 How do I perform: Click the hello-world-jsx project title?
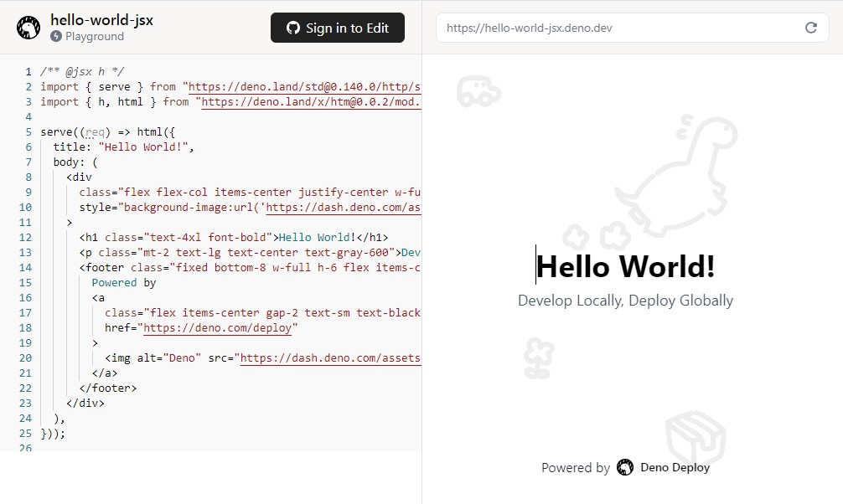click(101, 20)
